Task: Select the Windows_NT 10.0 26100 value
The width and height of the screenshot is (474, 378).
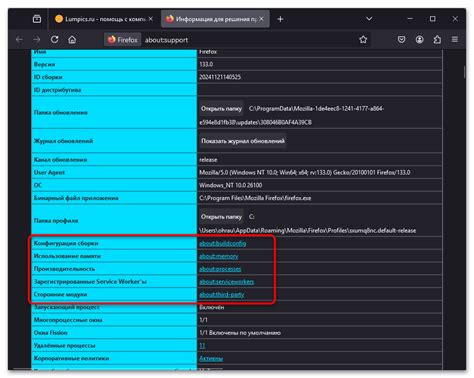Action: [231, 185]
